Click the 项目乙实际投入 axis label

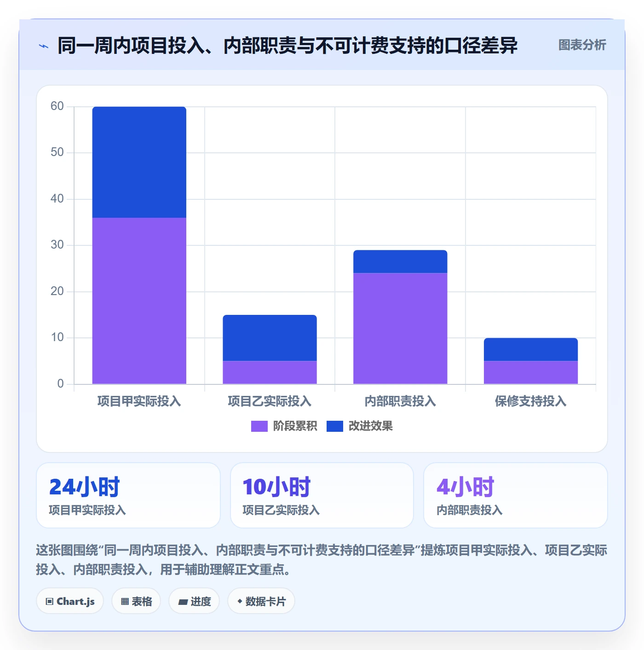[270, 401]
